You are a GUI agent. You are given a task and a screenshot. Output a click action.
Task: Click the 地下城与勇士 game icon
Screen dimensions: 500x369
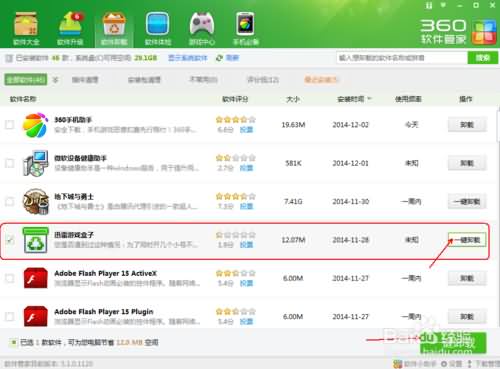tap(35, 202)
